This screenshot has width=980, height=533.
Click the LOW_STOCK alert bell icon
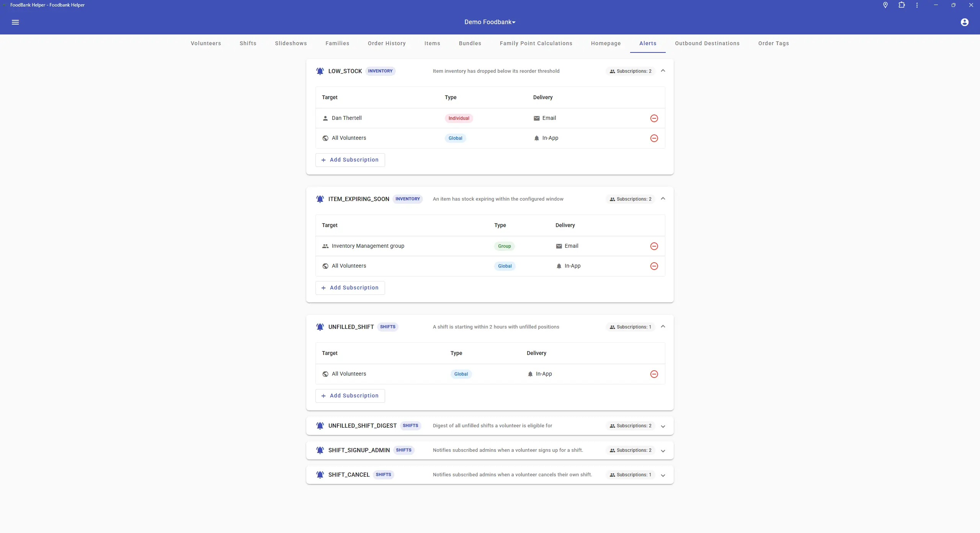[x=320, y=71]
